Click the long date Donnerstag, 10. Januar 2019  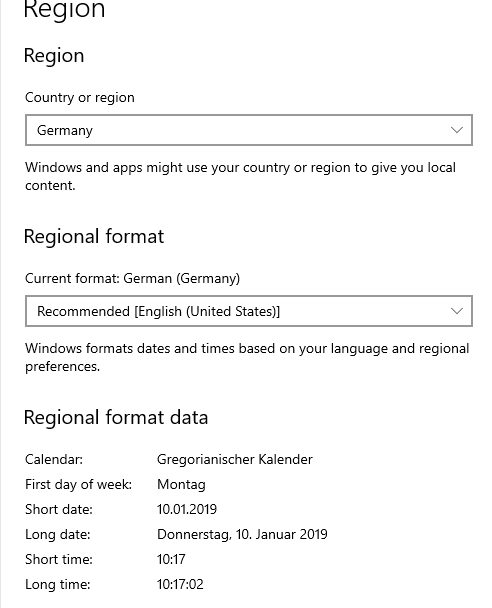tap(242, 534)
